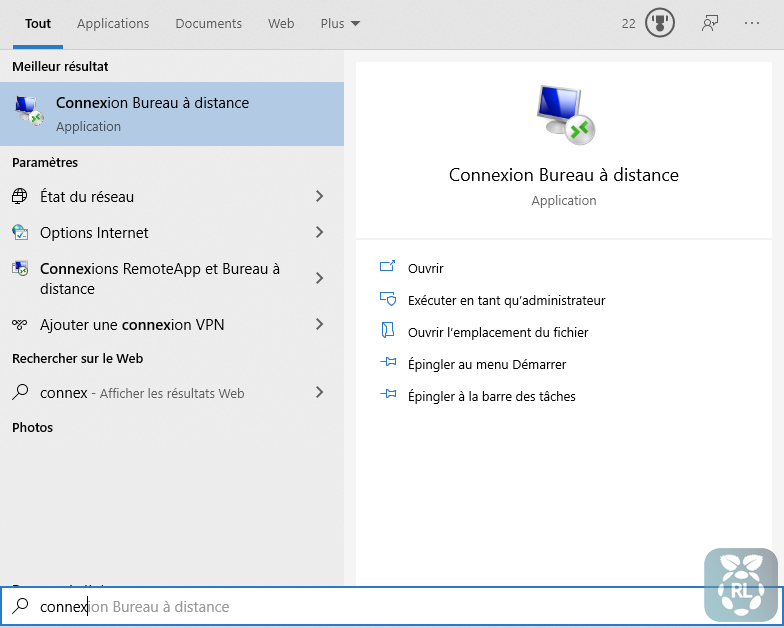The height and width of the screenshot is (628, 784).
Task: Click the pin icon for barre des tâches
Action: (x=388, y=394)
